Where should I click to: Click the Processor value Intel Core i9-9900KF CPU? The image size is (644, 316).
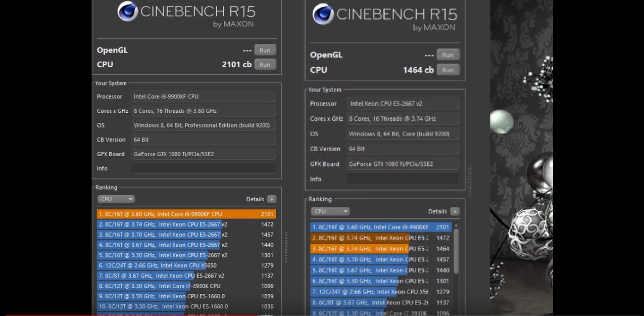click(x=204, y=97)
